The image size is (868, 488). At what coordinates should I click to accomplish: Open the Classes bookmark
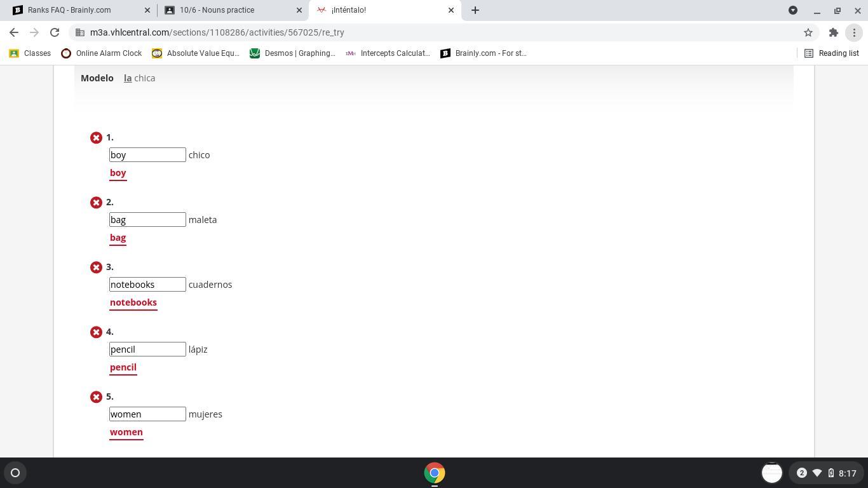[x=30, y=53]
